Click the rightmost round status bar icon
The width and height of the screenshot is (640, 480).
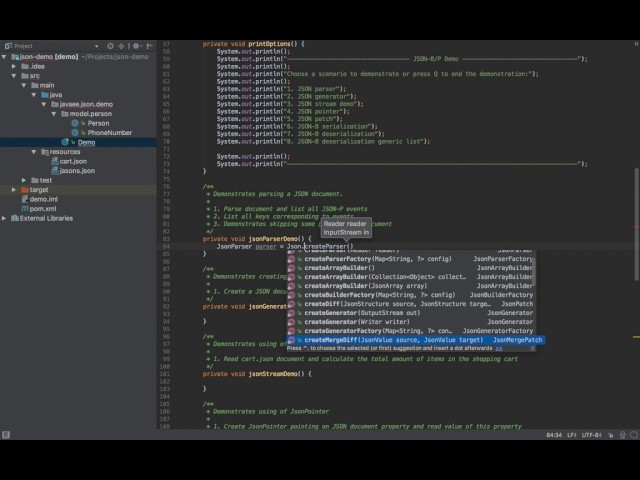[x=634, y=435]
